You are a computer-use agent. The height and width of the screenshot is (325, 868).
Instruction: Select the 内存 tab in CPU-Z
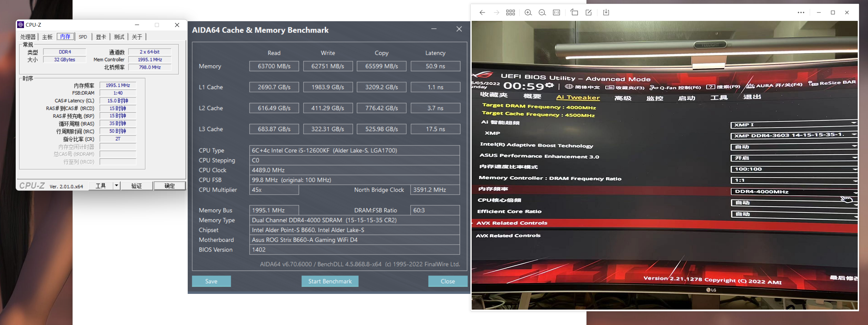pyautogui.click(x=65, y=37)
